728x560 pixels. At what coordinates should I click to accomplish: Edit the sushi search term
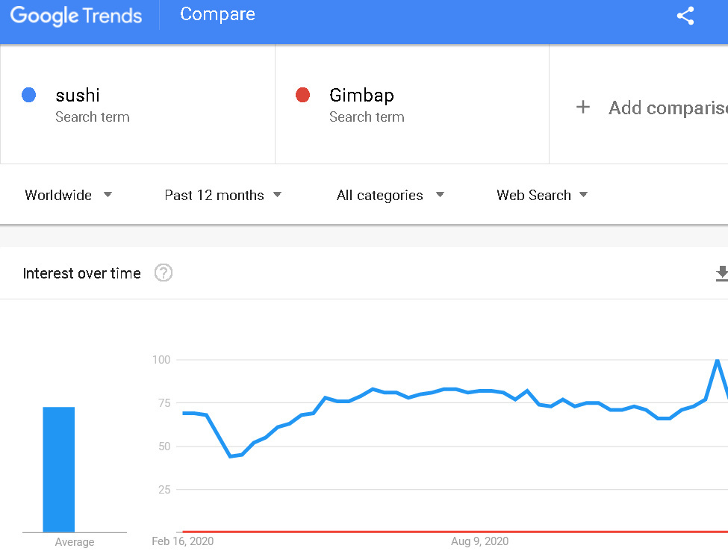click(78, 96)
